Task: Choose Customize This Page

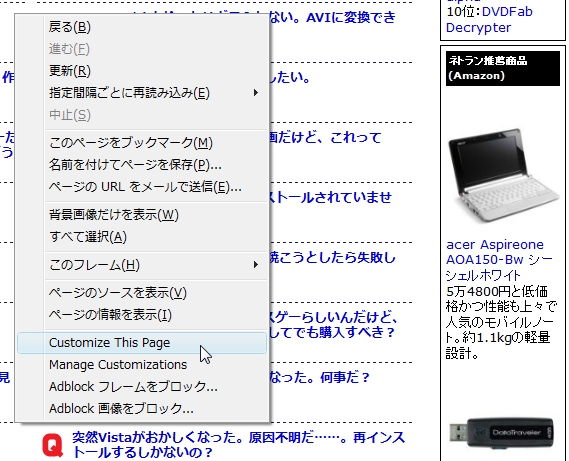Action: click(142, 343)
